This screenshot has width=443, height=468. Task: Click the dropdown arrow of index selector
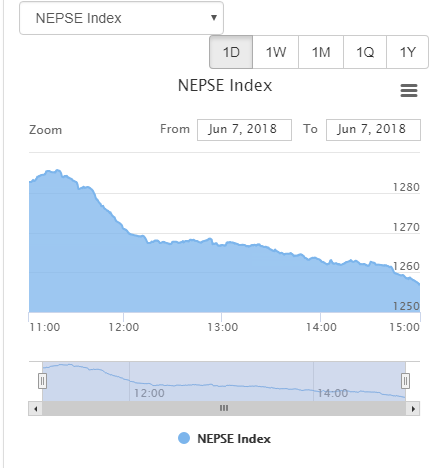tap(214, 17)
